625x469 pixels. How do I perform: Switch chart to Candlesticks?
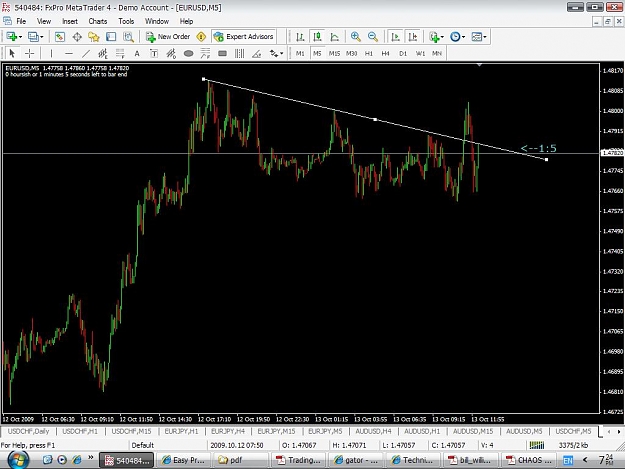coord(317,37)
